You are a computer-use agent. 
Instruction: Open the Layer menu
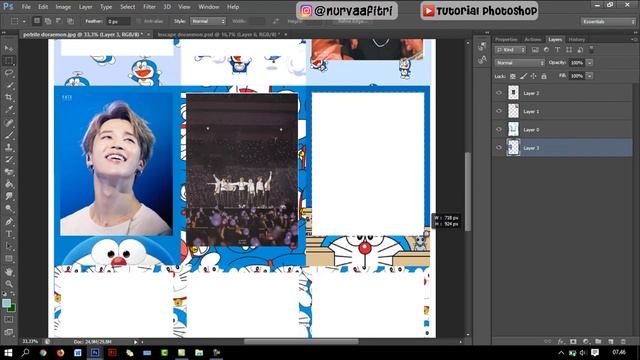85,7
